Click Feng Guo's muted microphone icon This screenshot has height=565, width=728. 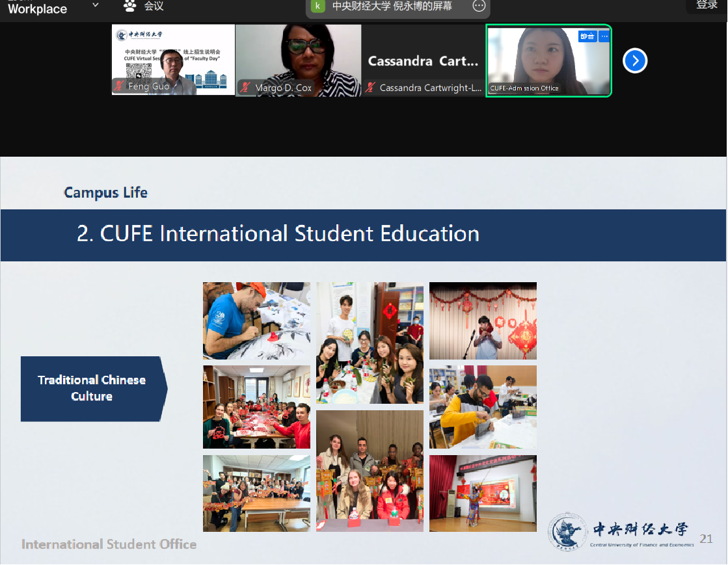tap(120, 86)
